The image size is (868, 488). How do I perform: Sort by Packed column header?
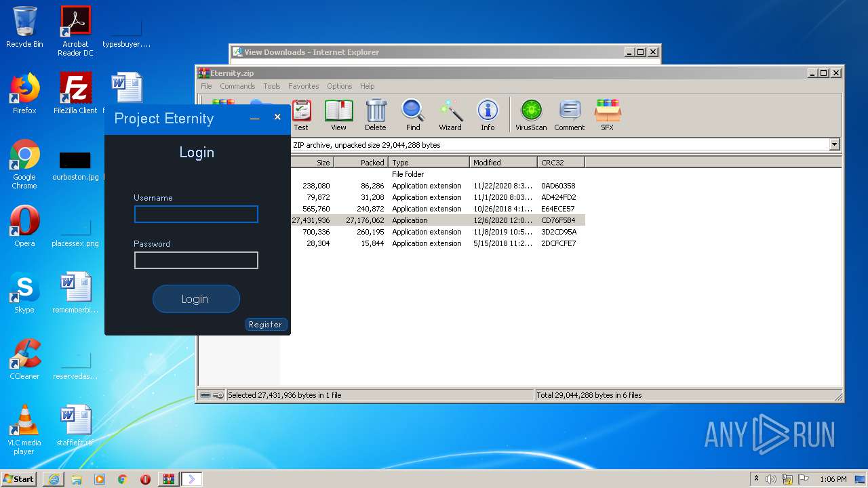click(x=361, y=163)
